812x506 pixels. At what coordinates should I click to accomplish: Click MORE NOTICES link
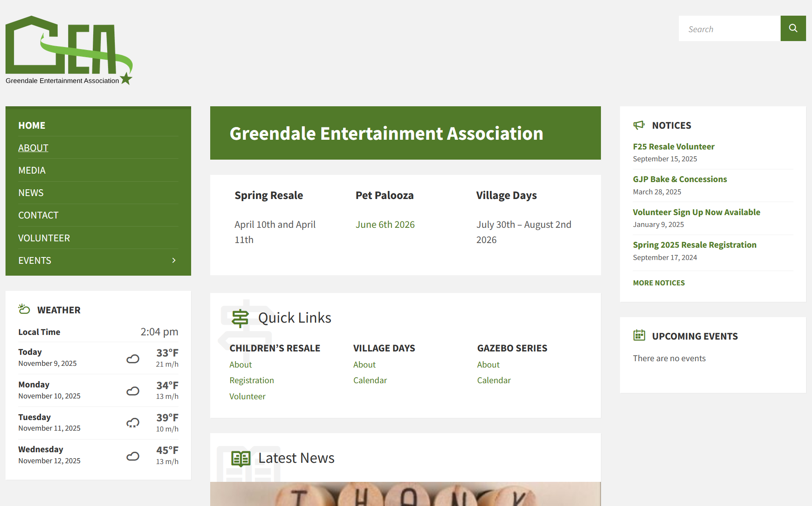pyautogui.click(x=659, y=282)
